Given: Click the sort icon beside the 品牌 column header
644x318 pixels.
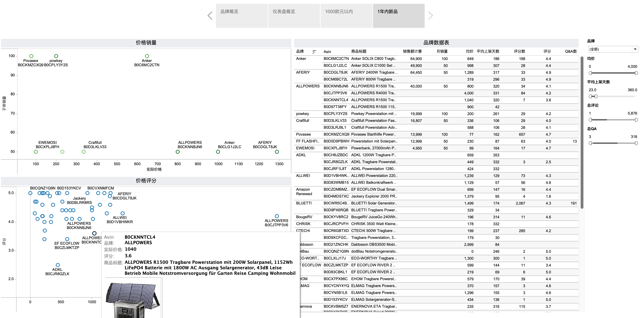Looking at the screenshot, I should coord(314,52).
